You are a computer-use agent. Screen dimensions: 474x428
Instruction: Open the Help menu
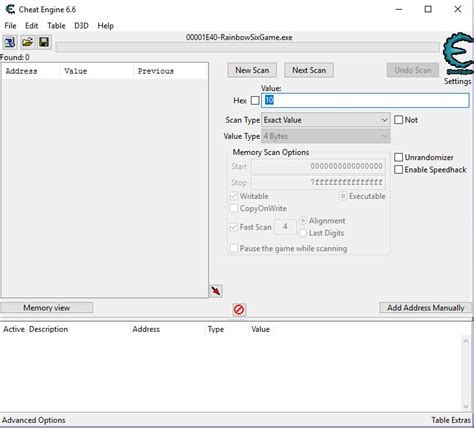pos(106,26)
